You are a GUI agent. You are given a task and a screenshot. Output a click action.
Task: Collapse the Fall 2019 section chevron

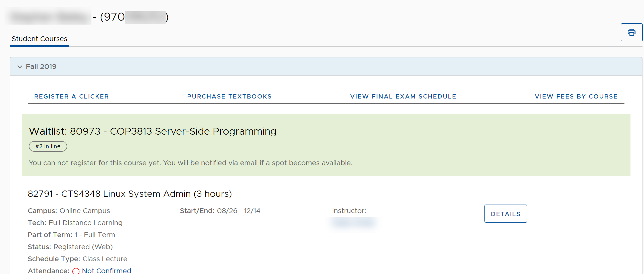(x=20, y=67)
